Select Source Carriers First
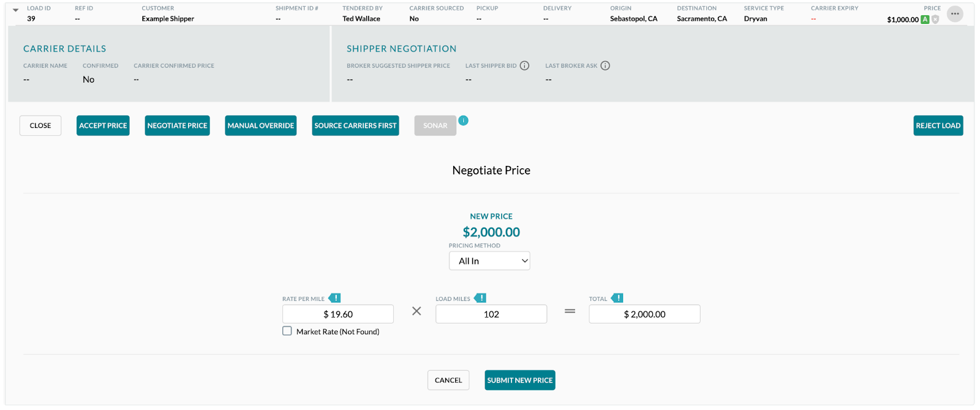The image size is (980, 410). pos(355,125)
